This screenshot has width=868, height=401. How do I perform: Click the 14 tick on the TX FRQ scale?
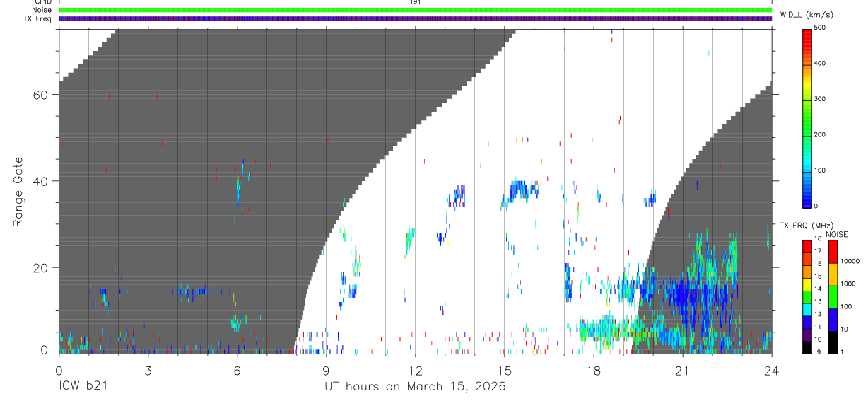click(819, 289)
